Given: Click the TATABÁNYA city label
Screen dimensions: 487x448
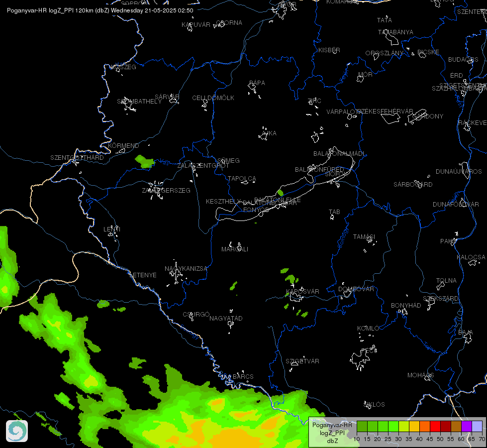Looking at the screenshot, I should (395, 32).
